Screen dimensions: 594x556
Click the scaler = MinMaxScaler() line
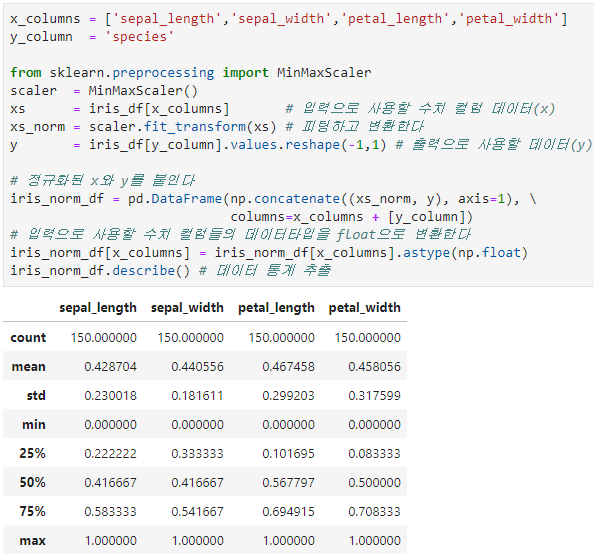coord(104,91)
